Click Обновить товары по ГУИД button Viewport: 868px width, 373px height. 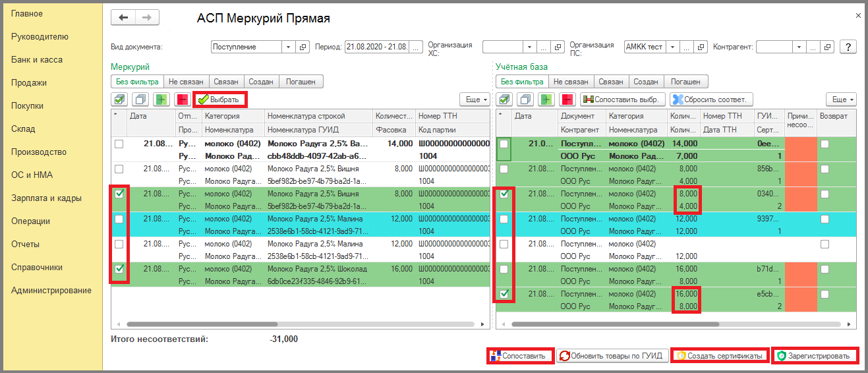click(x=611, y=356)
